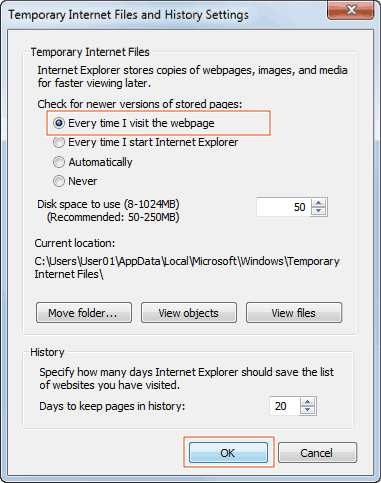Decrease history days with down arrow
Image resolution: width=381 pixels, height=483 pixels.
tap(308, 410)
